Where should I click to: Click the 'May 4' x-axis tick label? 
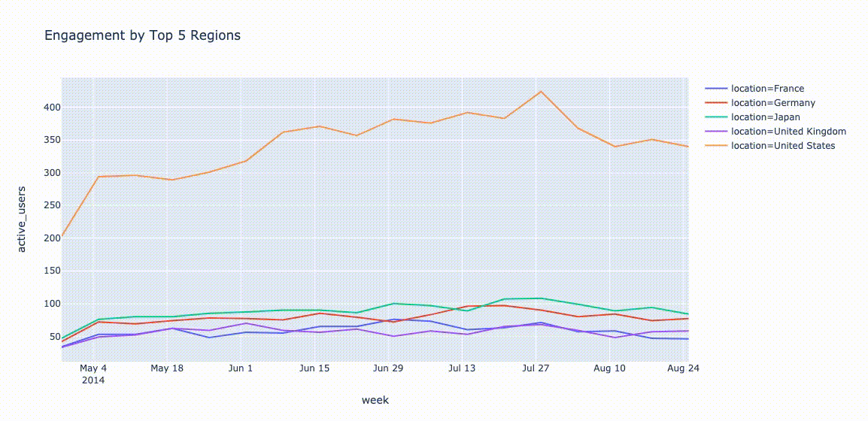pos(93,368)
